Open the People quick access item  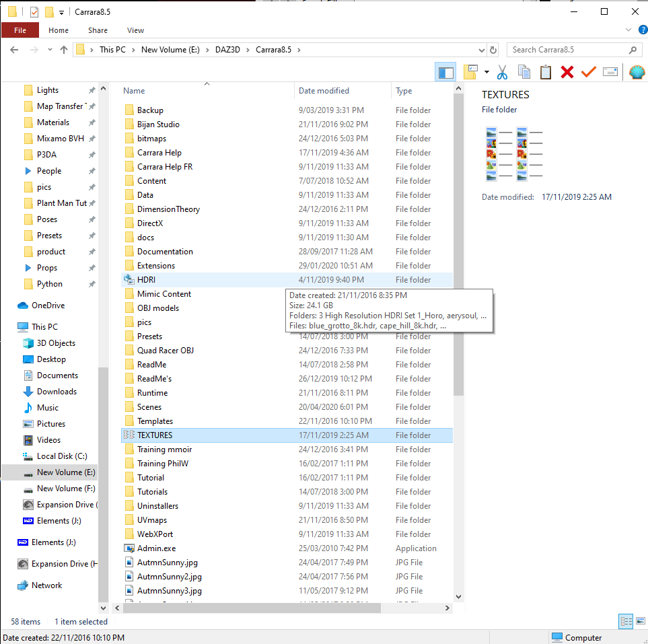pyautogui.click(x=48, y=171)
